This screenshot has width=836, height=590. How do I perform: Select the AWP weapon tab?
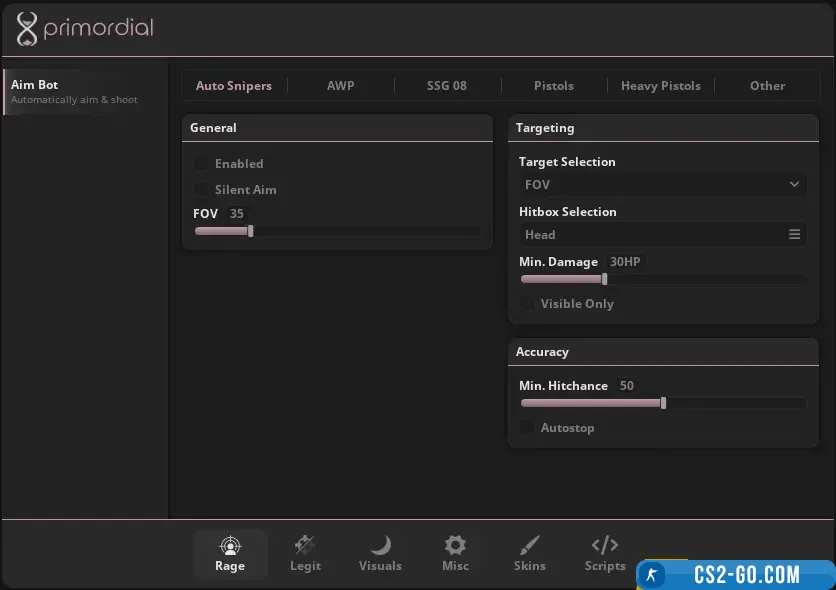[x=340, y=86]
